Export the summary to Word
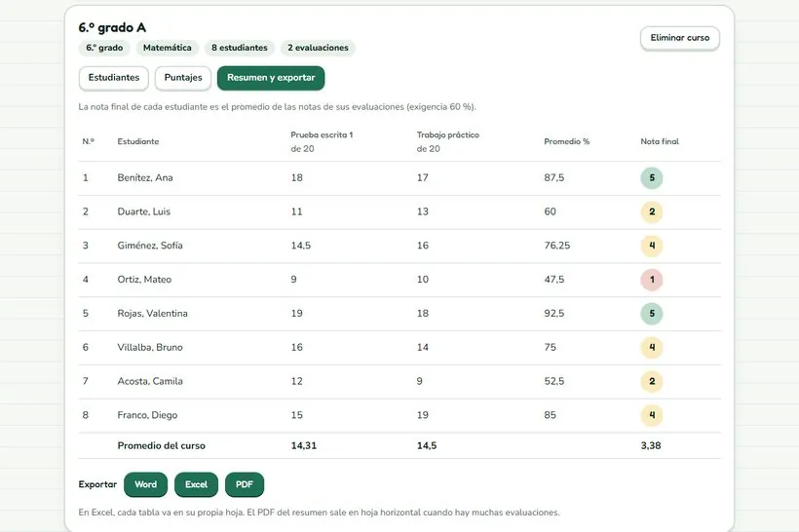799x532 pixels. 146,484
